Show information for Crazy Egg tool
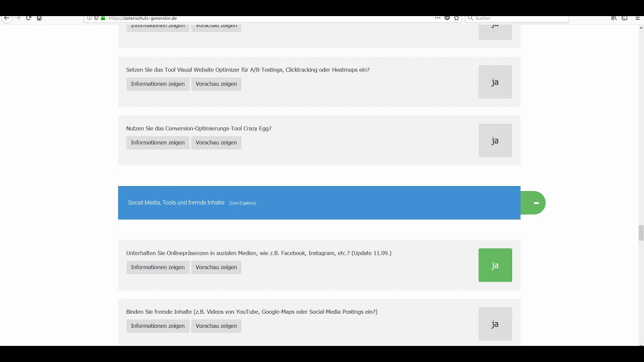644x362 pixels. pos(158,143)
